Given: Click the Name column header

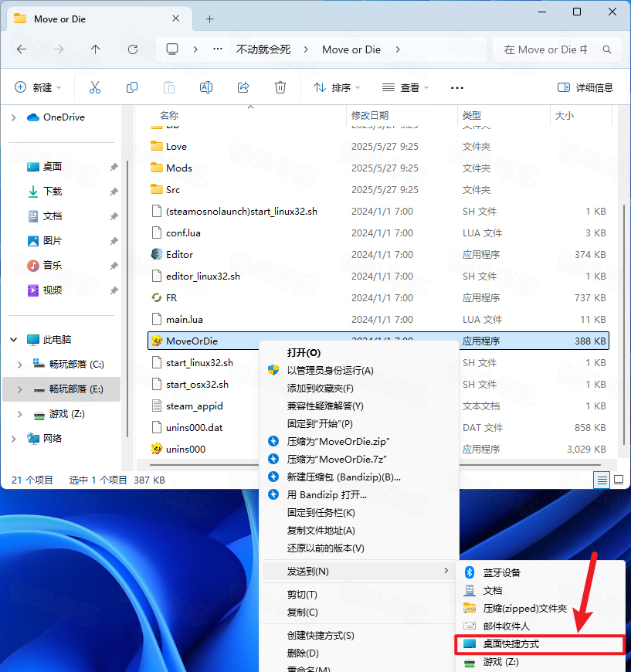Looking at the screenshot, I should point(169,115).
